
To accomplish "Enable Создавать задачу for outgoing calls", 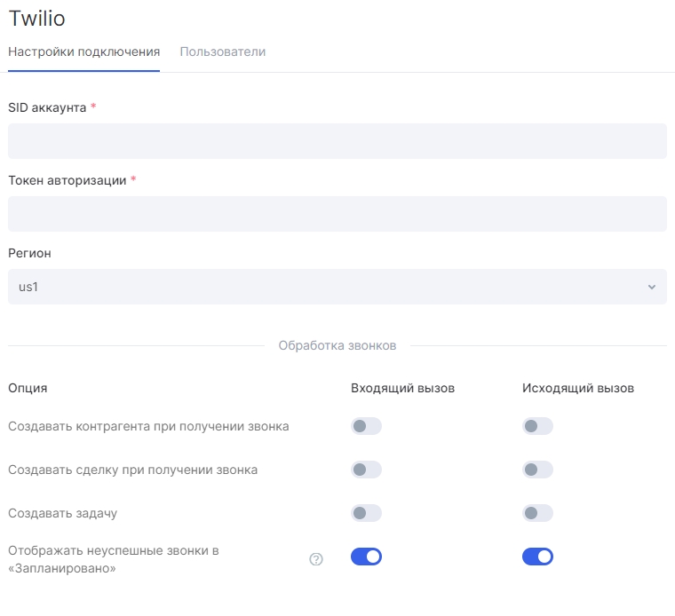I will tap(537, 513).
